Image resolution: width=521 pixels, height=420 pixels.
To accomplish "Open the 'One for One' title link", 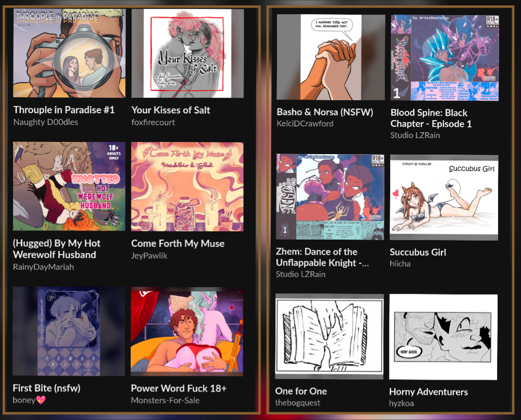I will pyautogui.click(x=301, y=391).
